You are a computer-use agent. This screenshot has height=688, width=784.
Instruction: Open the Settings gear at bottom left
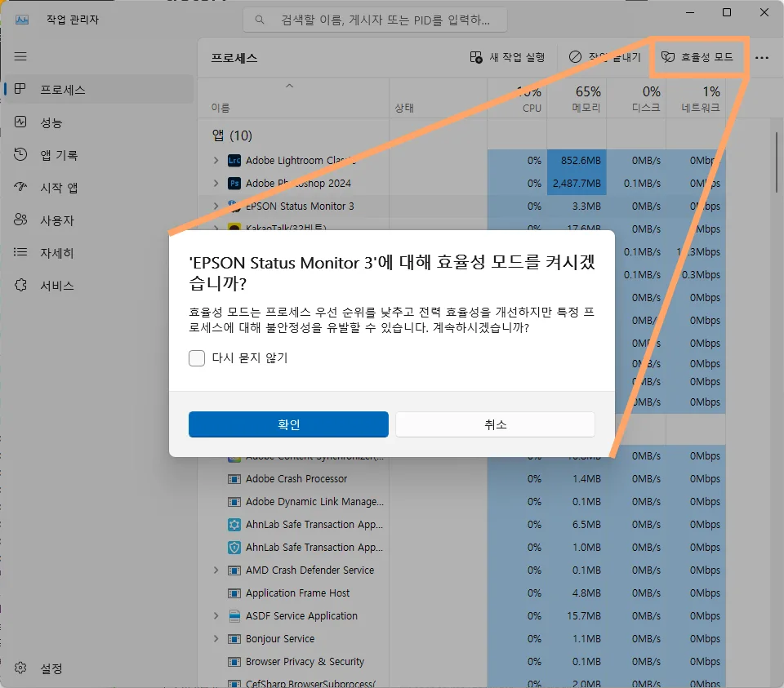[x=20, y=668]
